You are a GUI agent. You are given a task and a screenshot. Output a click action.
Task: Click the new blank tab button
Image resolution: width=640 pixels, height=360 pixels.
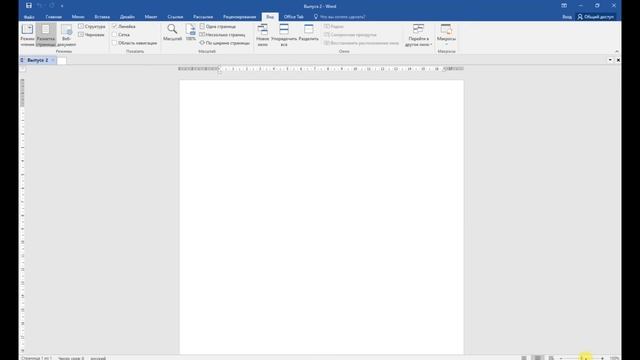[62, 60]
